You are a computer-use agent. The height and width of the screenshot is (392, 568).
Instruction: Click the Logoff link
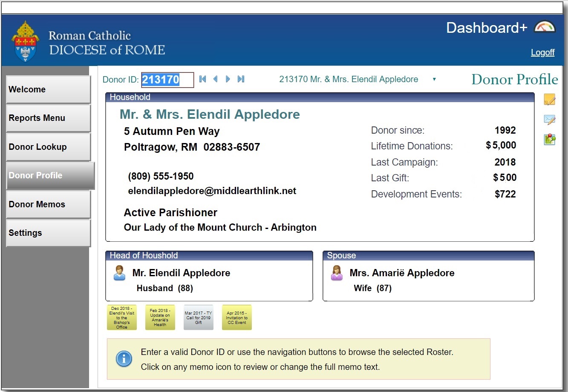[x=542, y=52]
